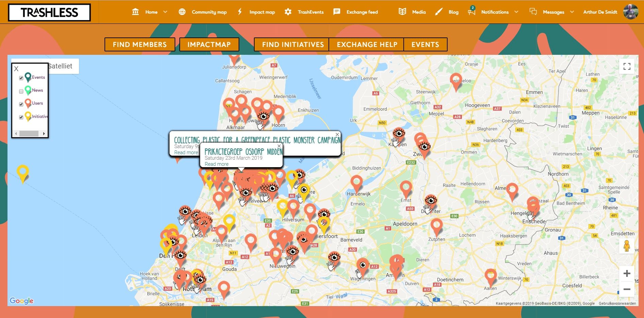This screenshot has width=644, height=318.
Task: Click the orange pin above Zutphen
Action: [436, 227]
